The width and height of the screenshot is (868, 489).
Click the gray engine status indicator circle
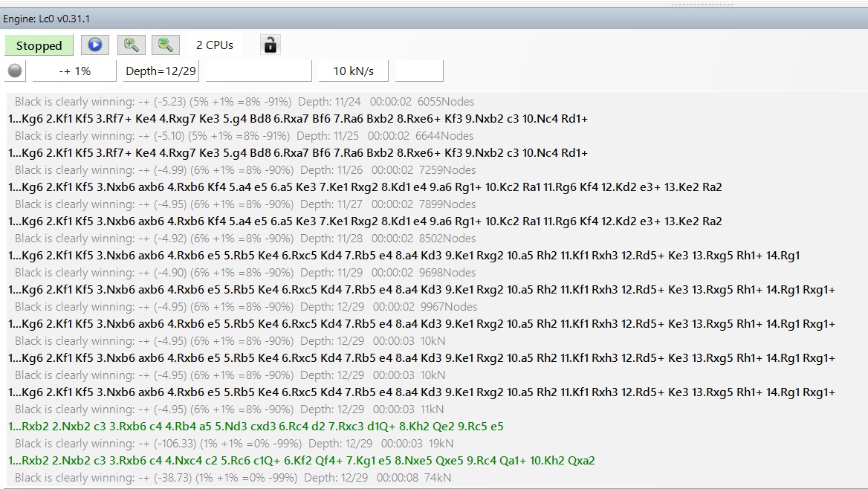pyautogui.click(x=15, y=71)
